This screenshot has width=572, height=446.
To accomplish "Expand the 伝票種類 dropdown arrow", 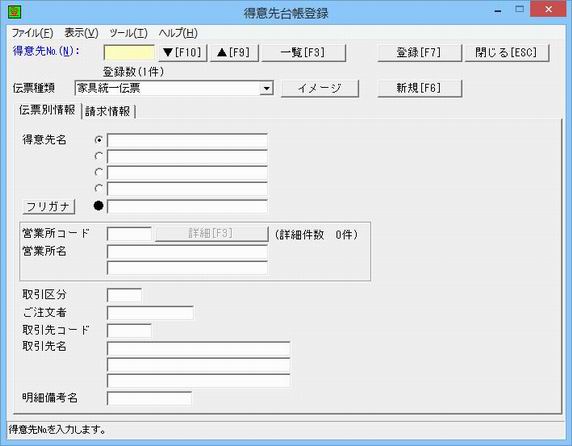I will coord(267,88).
